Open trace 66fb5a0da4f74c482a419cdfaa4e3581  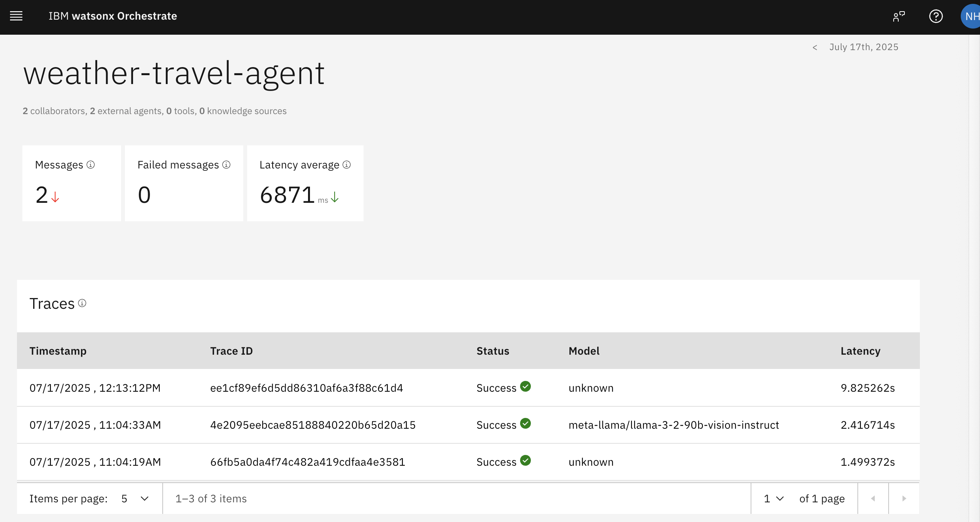coord(308,462)
